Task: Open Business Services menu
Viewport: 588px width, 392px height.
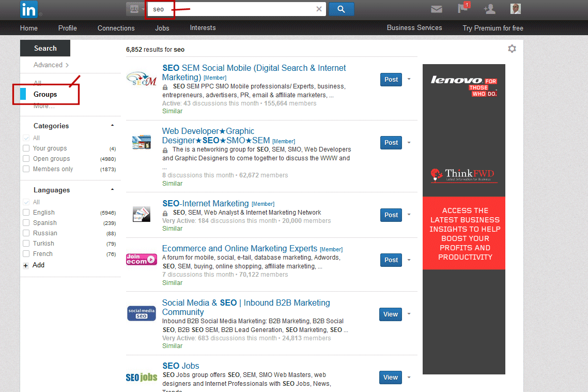Action: [414, 28]
